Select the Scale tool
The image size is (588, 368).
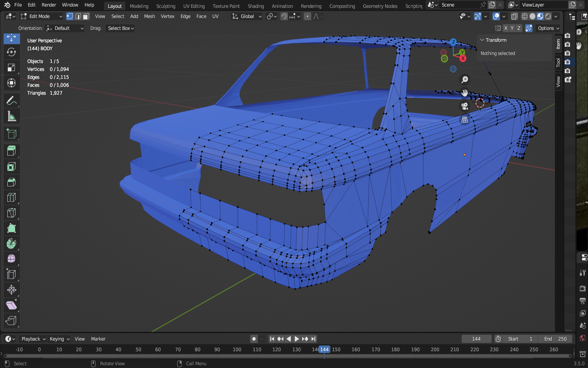click(11, 67)
